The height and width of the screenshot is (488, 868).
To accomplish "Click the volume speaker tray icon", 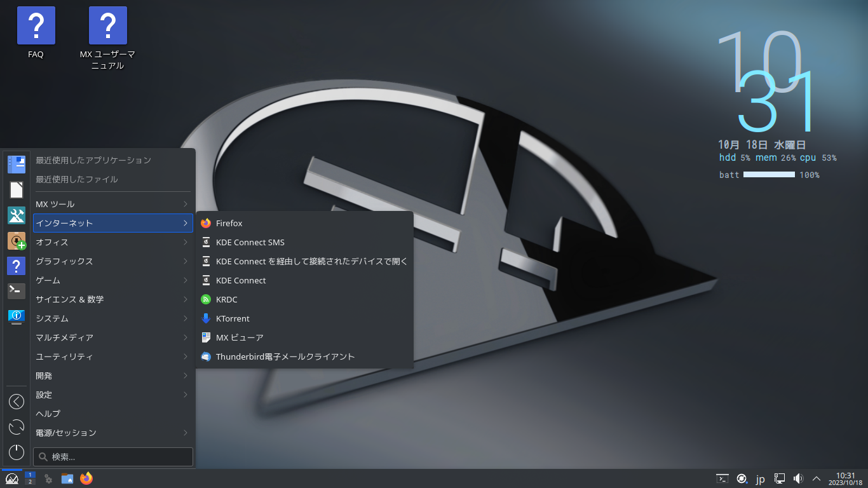I will (799, 478).
